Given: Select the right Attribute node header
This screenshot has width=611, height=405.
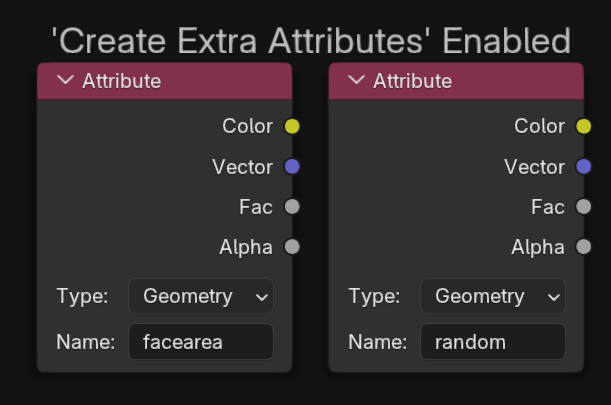Looking at the screenshot, I should [x=470, y=81].
